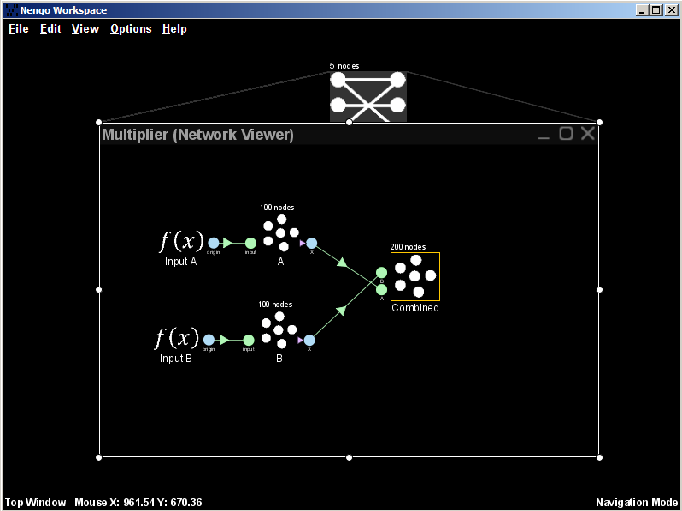Click the '100 nodes' label above ensemble A
Screen dimensions: 682x511
tap(277, 207)
